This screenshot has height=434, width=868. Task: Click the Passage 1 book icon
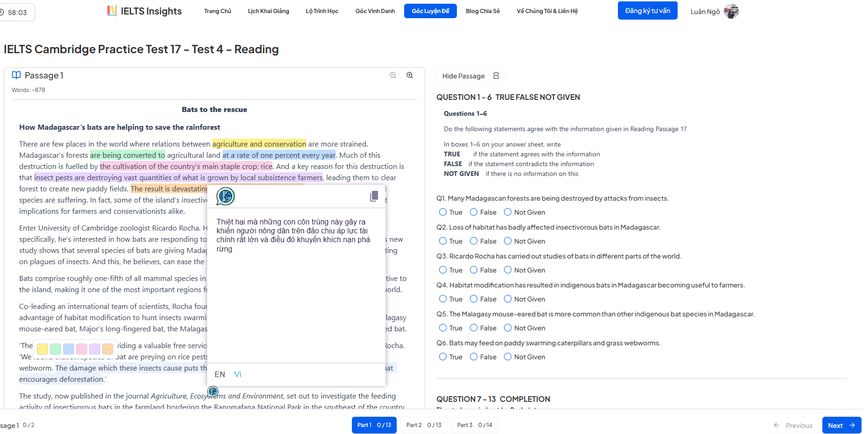pyautogui.click(x=16, y=75)
